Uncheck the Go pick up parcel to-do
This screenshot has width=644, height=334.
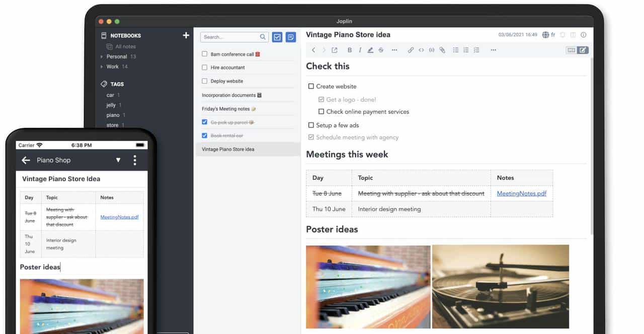point(204,122)
